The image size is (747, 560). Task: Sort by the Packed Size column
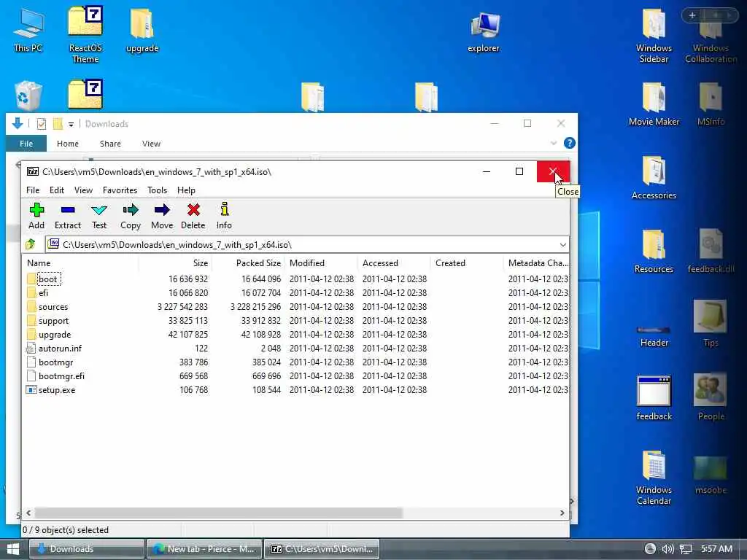tap(248, 262)
